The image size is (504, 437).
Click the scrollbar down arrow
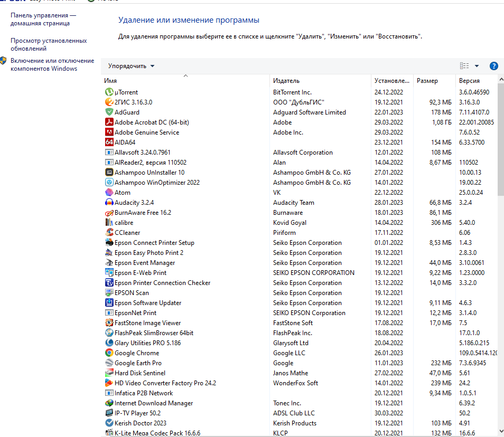[x=501, y=431]
